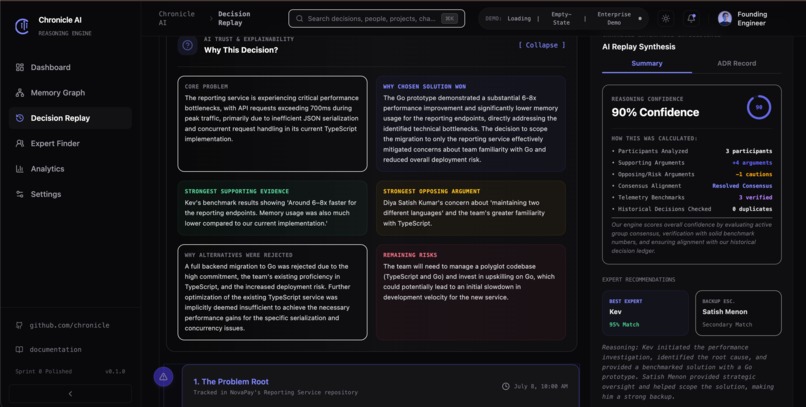The width and height of the screenshot is (806, 407).
Task: Select the Remaining Risks card
Action: [471, 292]
